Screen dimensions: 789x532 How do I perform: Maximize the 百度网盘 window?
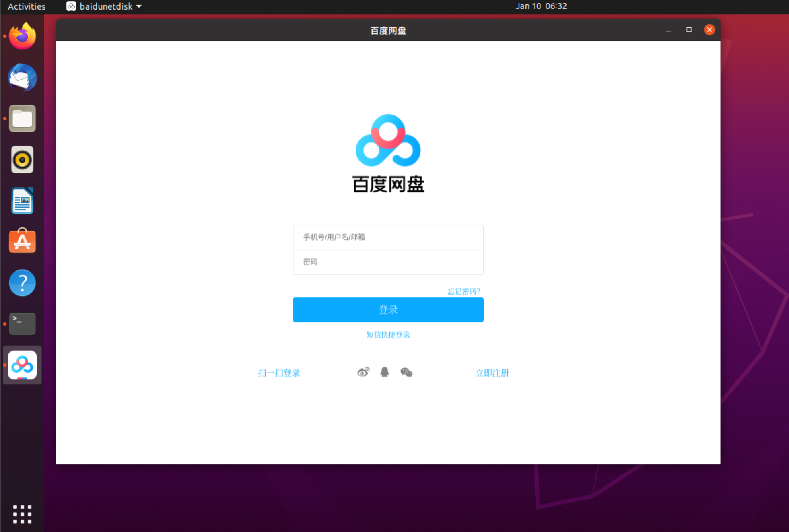(x=689, y=30)
